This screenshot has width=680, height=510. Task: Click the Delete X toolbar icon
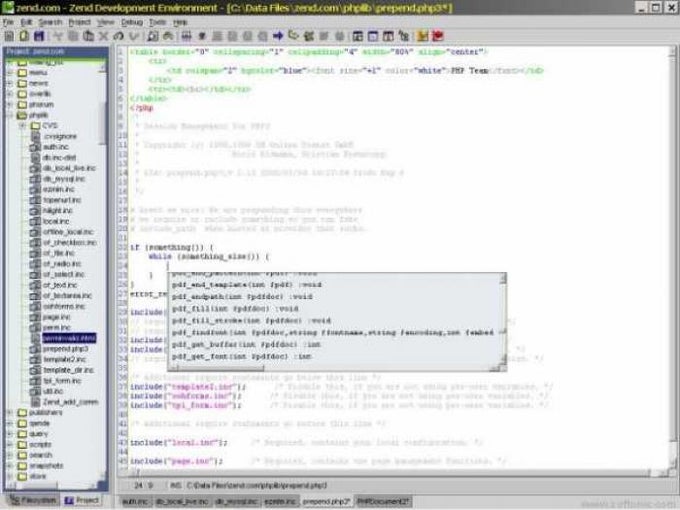[x=103, y=36]
